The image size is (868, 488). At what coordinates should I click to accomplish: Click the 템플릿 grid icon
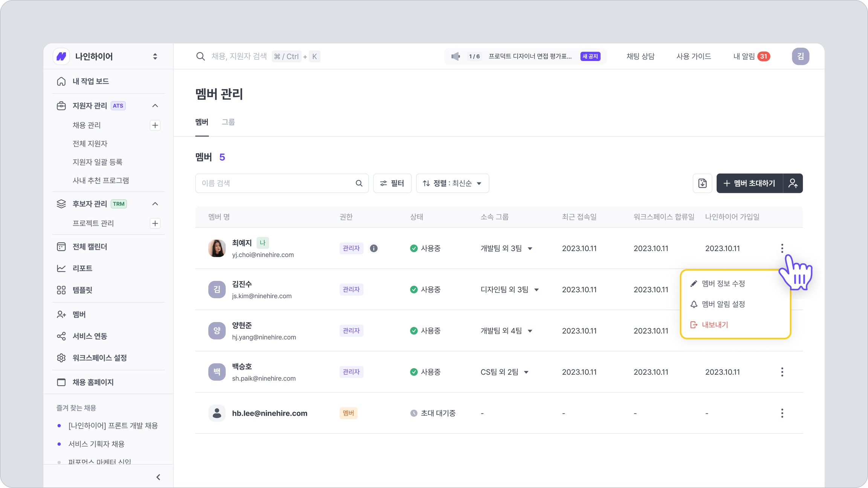coord(61,290)
